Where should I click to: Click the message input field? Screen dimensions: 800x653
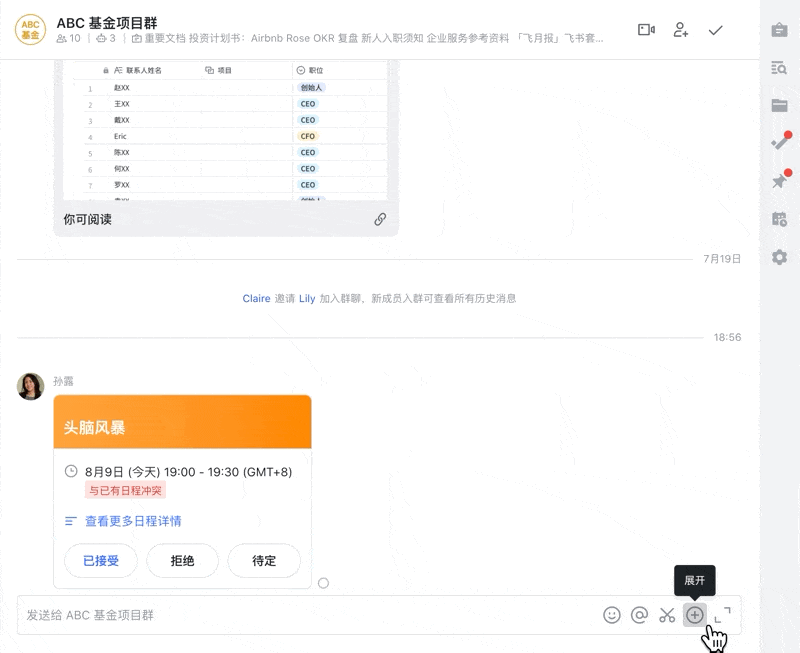(300, 615)
